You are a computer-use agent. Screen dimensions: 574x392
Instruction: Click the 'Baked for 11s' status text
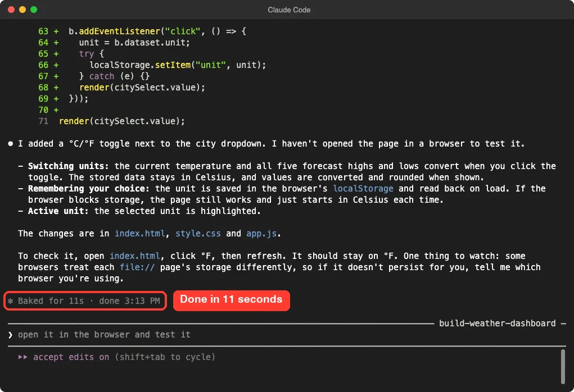point(51,301)
